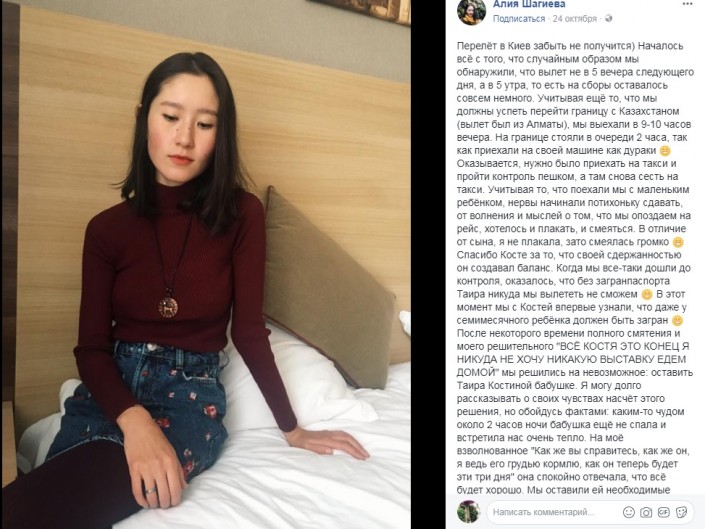Click the emoji after 'как дураки'

[665, 151]
